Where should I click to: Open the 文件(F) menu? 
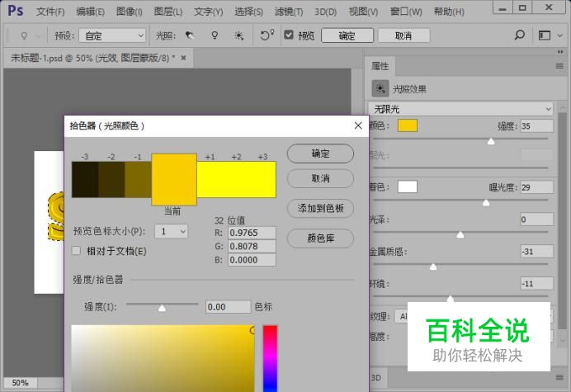(50, 12)
